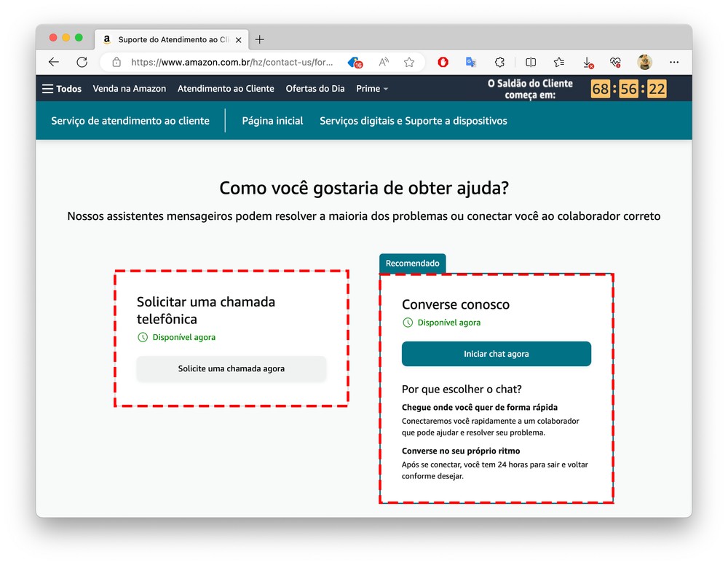This screenshot has height=565, width=728.
Task: Toggle the split screen icon
Action: (531, 62)
